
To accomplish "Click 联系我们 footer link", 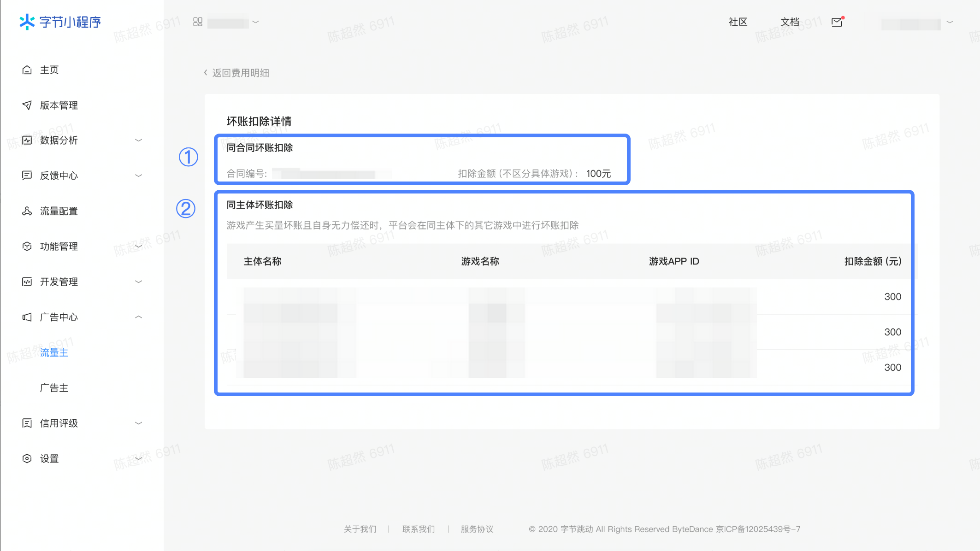I will [x=419, y=529].
